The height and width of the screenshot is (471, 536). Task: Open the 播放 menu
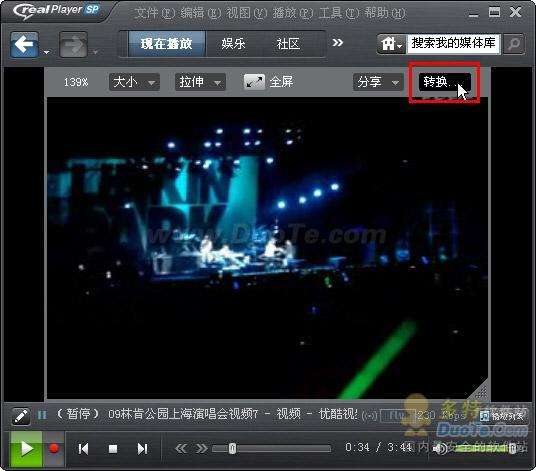coord(293,13)
